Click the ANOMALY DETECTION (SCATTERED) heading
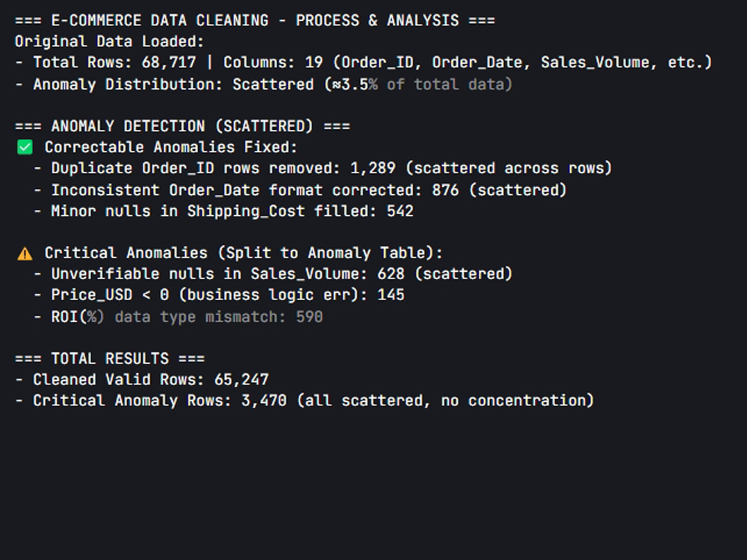Screen dimensions: 747x560 click(182, 126)
